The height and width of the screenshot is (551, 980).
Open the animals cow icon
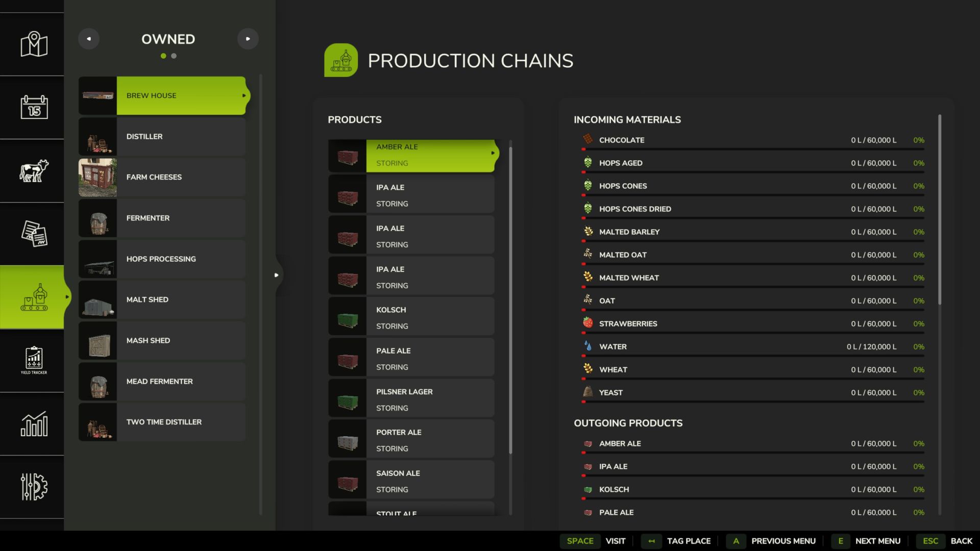point(34,170)
